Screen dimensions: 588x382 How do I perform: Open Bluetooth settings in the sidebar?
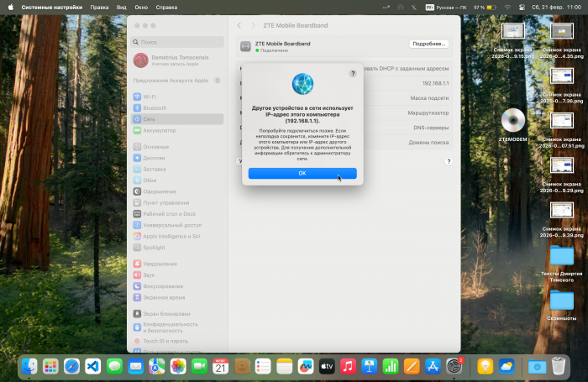tap(155, 107)
